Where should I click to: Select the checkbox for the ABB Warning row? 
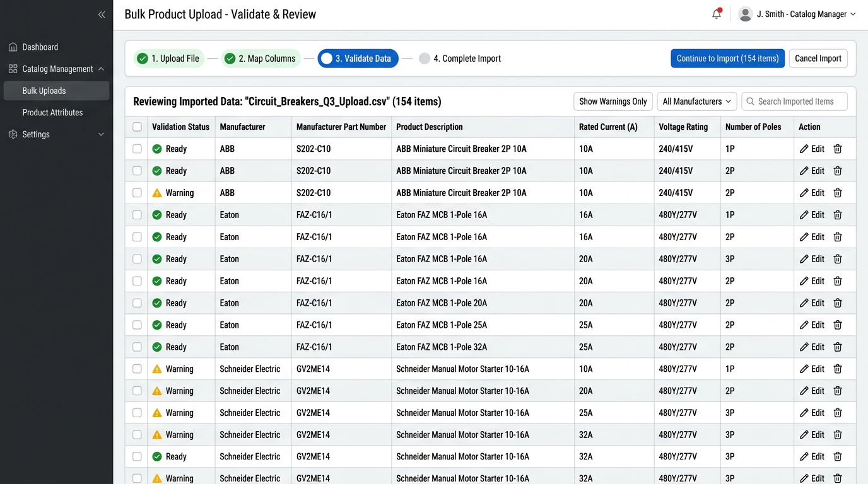click(x=137, y=193)
